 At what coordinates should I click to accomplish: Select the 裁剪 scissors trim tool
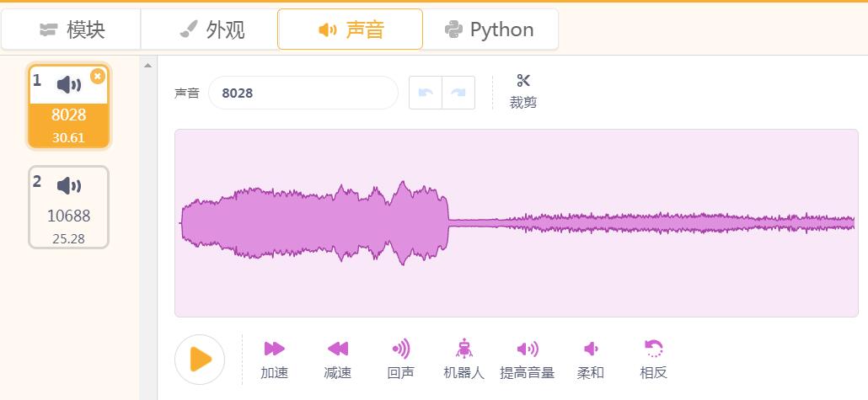pyautogui.click(x=523, y=91)
